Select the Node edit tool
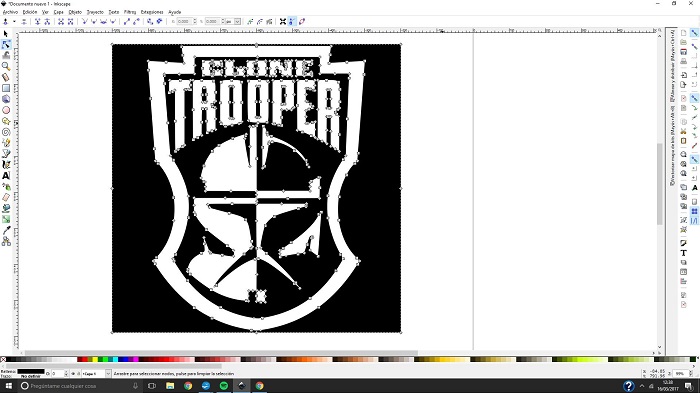This screenshot has width=700, height=393. click(6, 45)
